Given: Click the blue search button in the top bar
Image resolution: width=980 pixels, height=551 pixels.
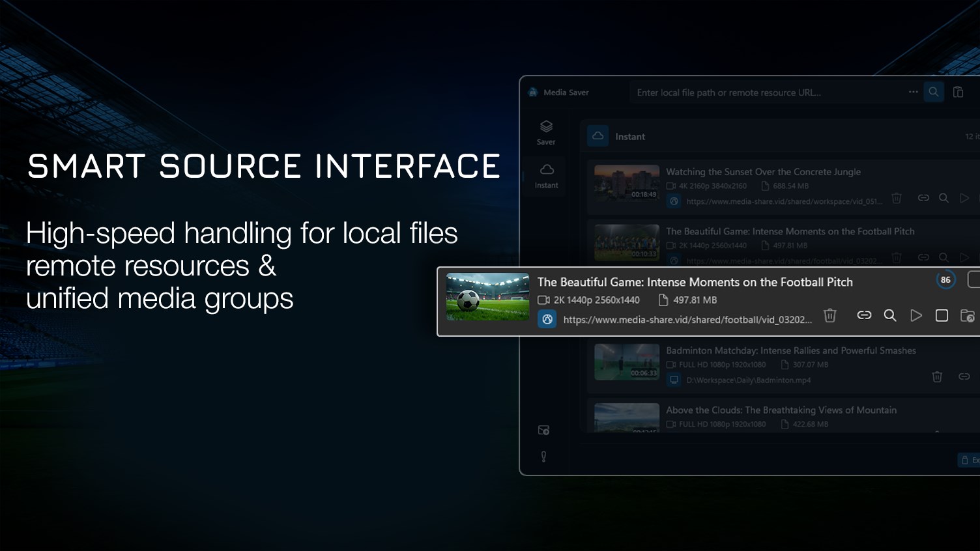Looking at the screenshot, I should point(934,92).
